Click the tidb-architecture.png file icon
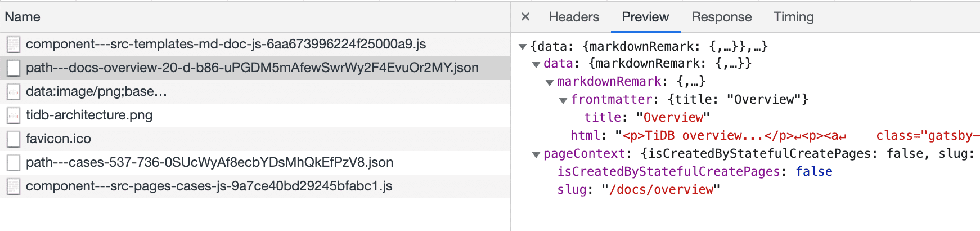 pos(14,115)
